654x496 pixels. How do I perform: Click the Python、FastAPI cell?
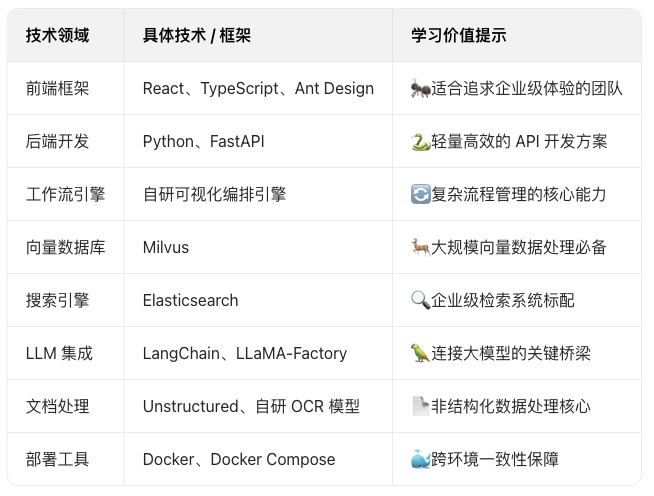[204, 141]
